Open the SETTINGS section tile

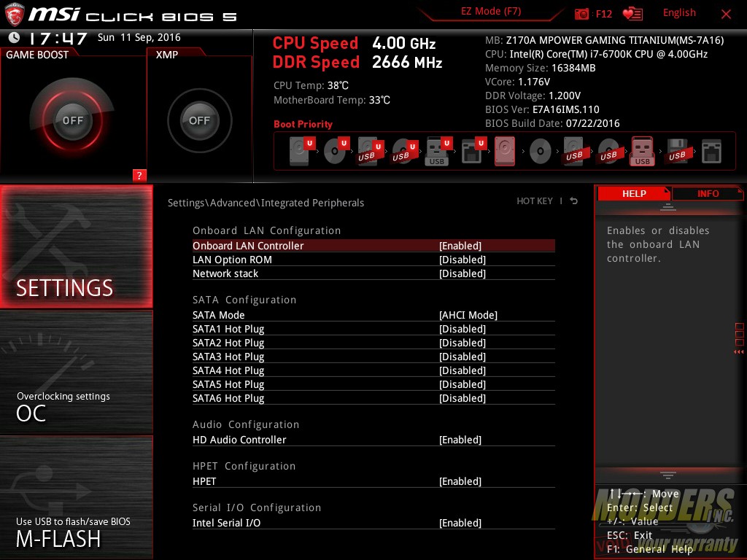(76, 246)
